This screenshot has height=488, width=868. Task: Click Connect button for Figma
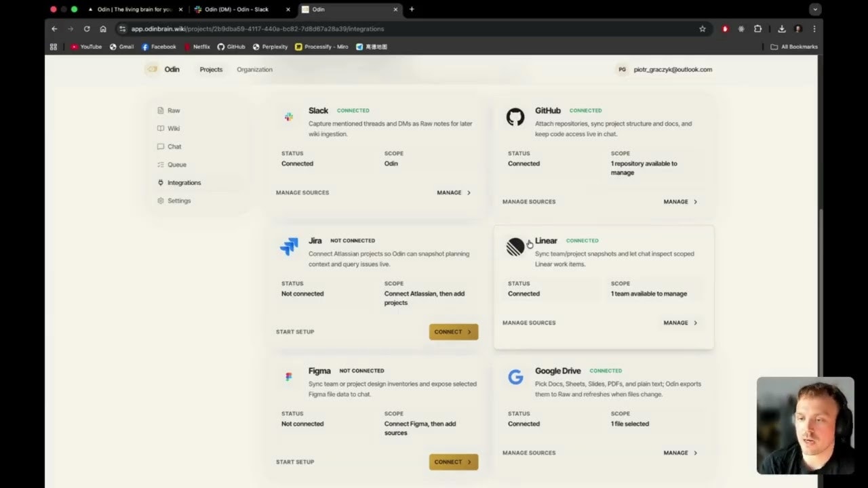(x=454, y=462)
